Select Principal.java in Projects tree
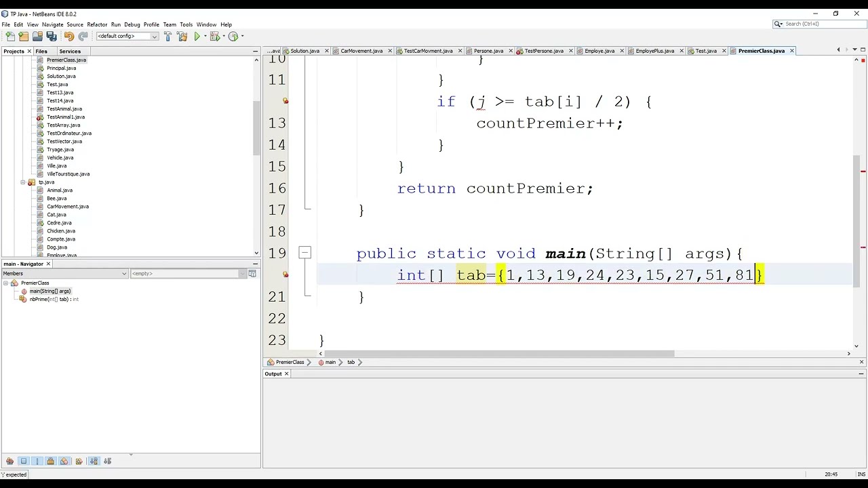 (61, 68)
